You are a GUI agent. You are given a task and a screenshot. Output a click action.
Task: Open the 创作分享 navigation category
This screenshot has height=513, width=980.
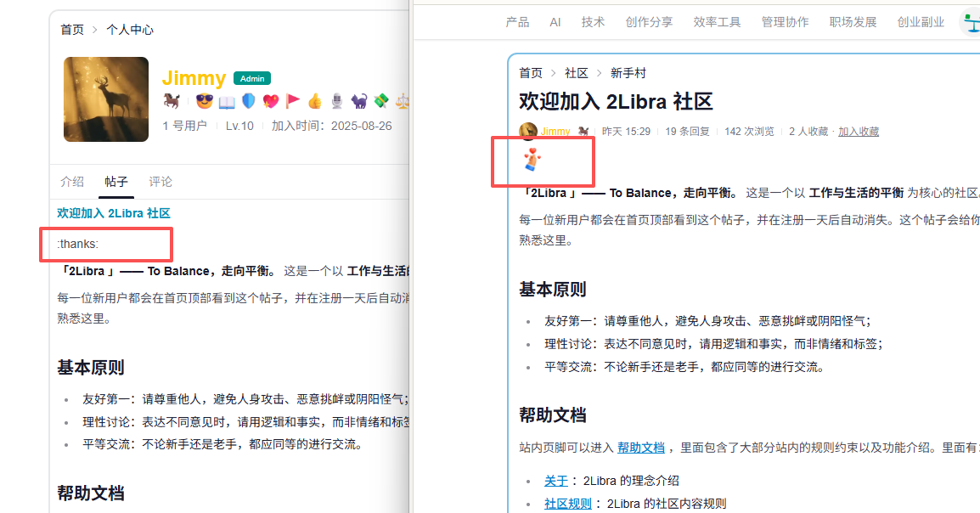coord(649,22)
